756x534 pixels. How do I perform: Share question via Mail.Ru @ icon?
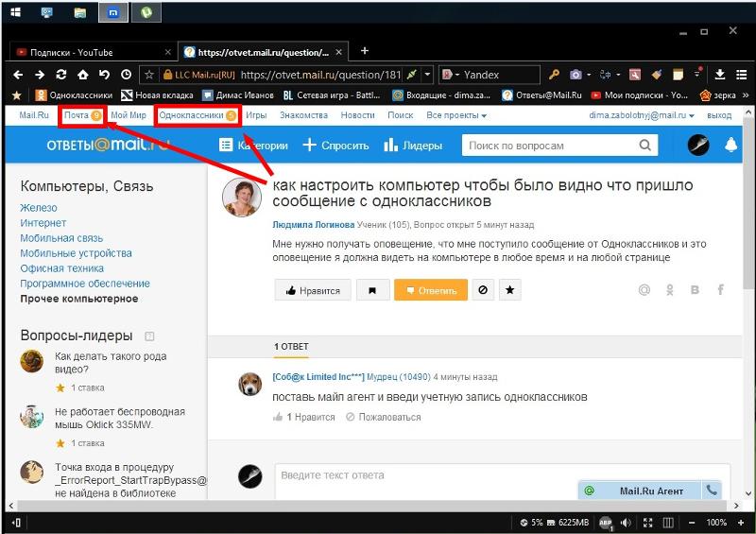click(x=644, y=290)
